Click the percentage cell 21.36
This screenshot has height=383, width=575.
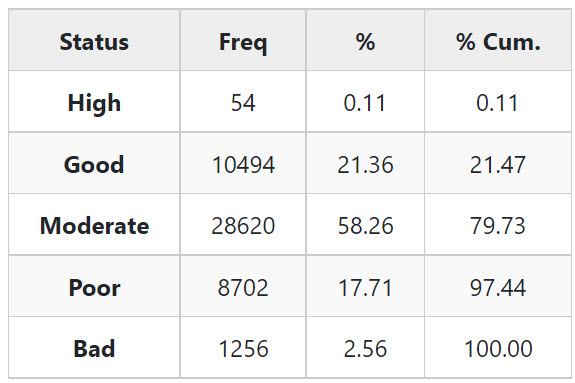click(365, 164)
